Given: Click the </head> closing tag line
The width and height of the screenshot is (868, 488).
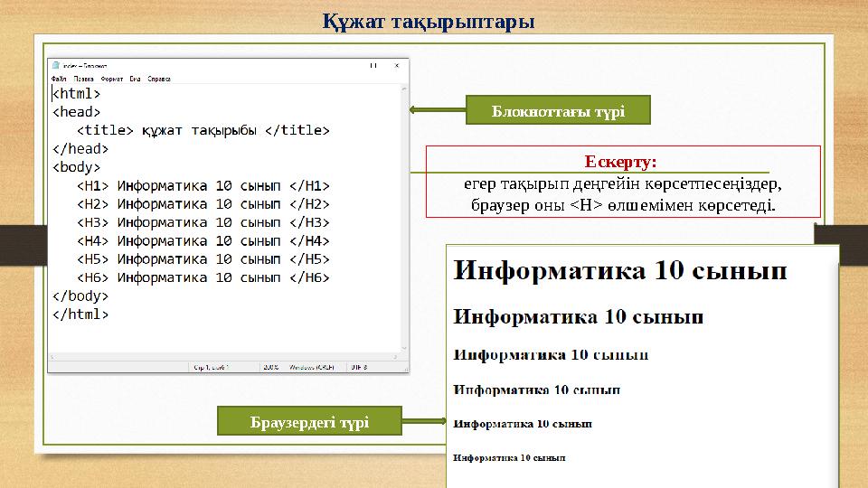Looking at the screenshot, I should point(80,148).
